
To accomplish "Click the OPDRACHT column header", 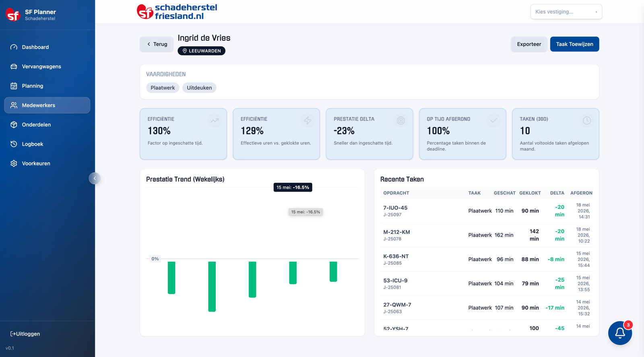I will pyautogui.click(x=396, y=193).
